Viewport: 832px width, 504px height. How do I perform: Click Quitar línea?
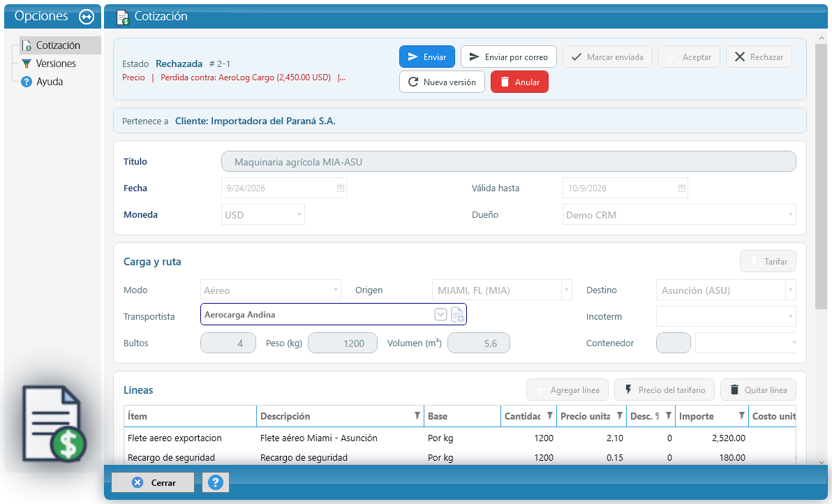tap(758, 390)
